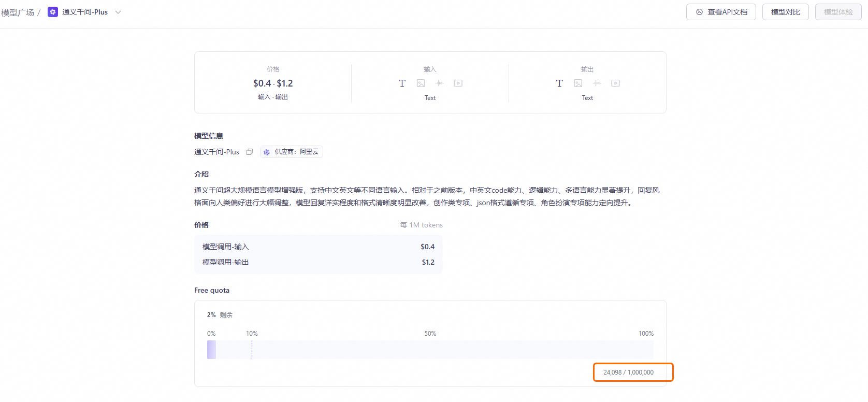This screenshot has height=402, width=868.
Task: Click the Text output type icon
Action: click(559, 83)
